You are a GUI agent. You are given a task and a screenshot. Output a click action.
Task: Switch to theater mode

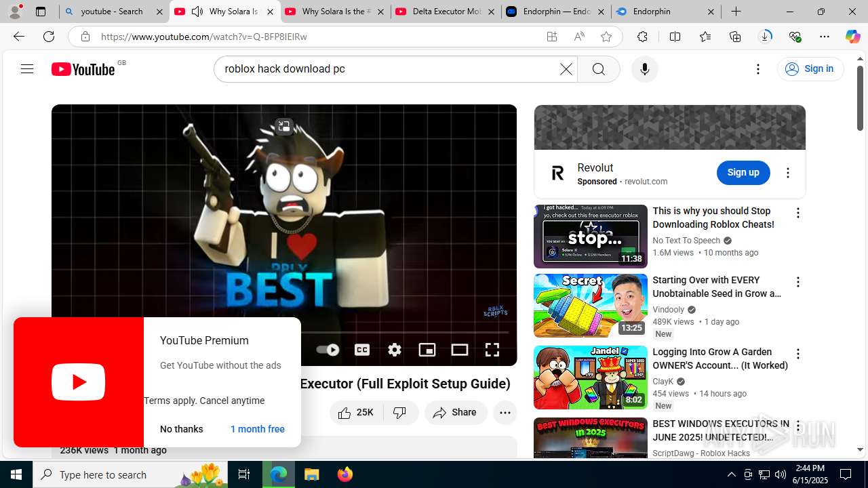[460, 350]
